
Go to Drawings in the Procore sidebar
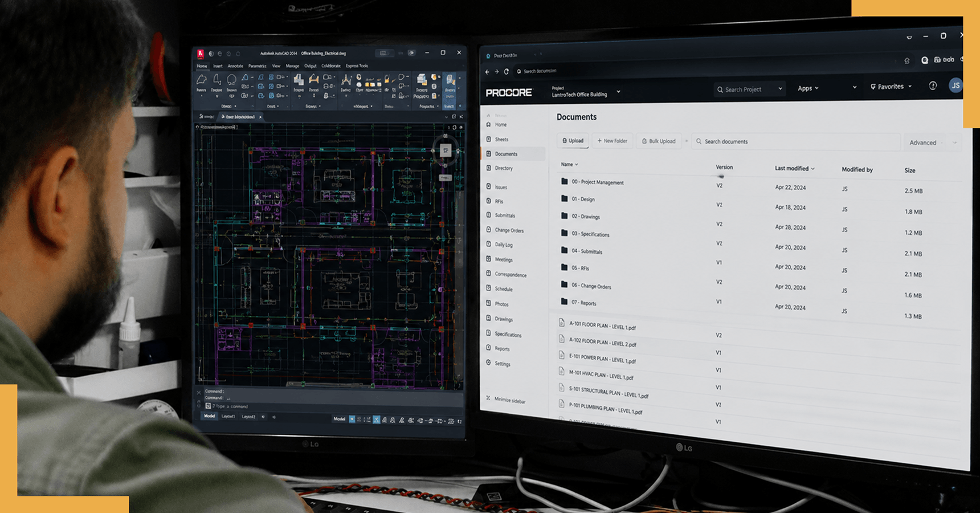point(500,319)
